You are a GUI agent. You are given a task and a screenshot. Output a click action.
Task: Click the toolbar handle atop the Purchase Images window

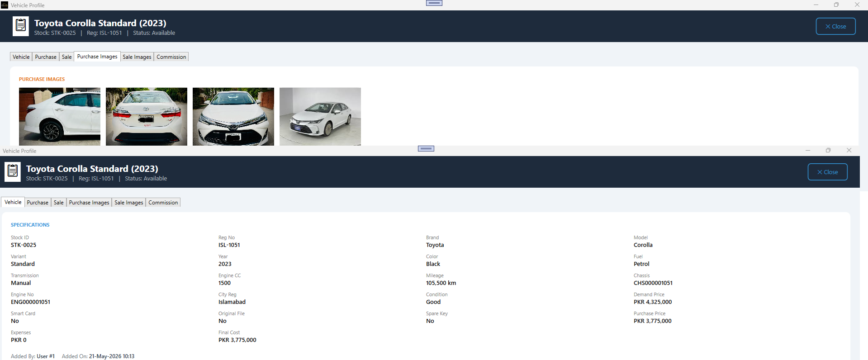(434, 3)
